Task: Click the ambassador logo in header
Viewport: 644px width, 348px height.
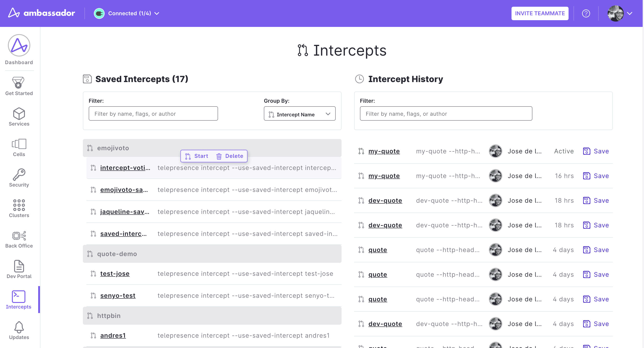Action: point(42,13)
